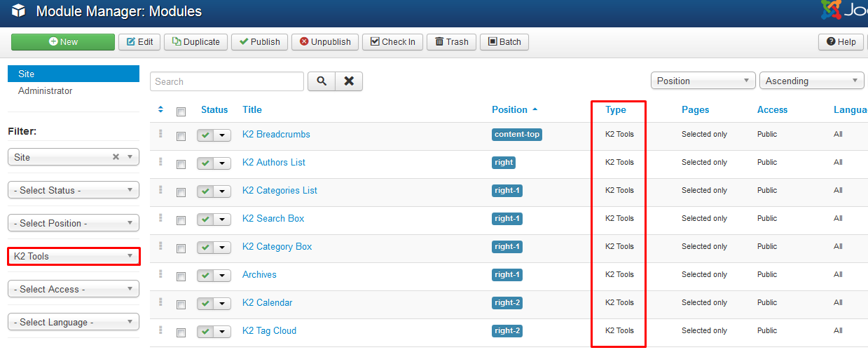Open the Position sort-by dropdown
This screenshot has height=357, width=868.
703,81
